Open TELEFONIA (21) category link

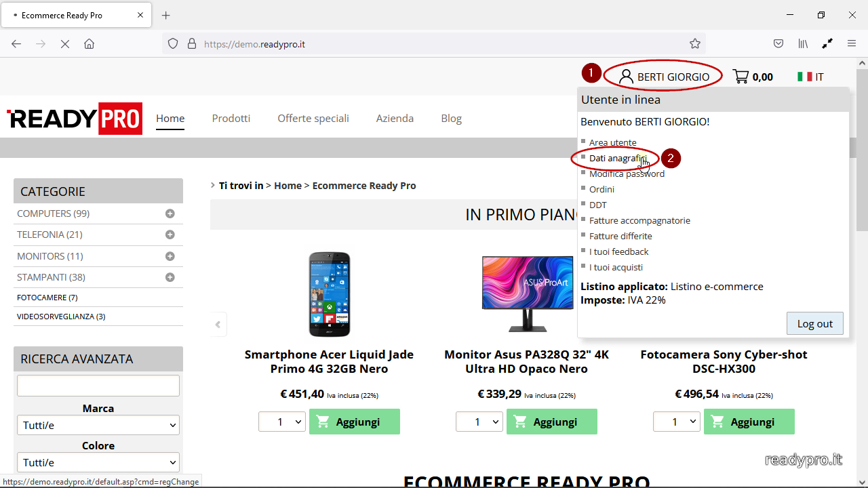pyautogui.click(x=50, y=235)
